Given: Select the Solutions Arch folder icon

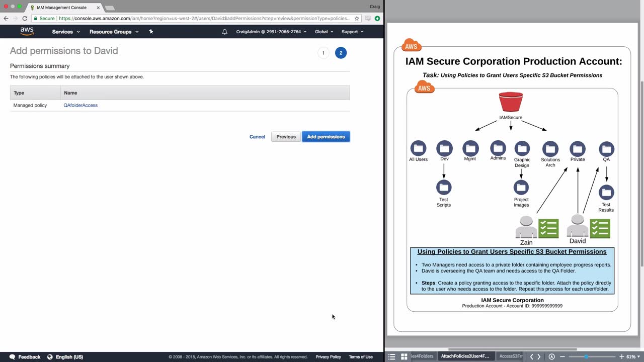Looking at the screenshot, I should pyautogui.click(x=550, y=149).
